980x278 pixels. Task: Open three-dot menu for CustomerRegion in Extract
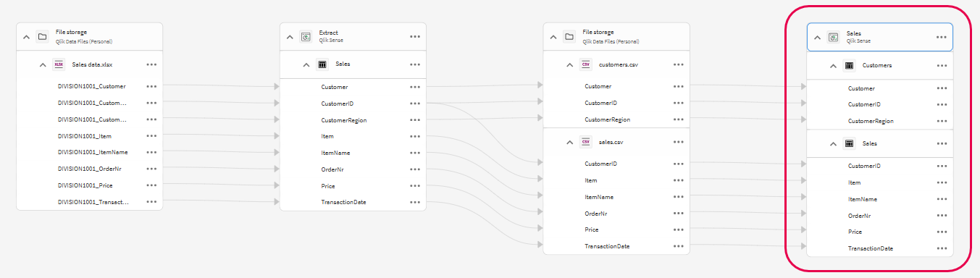click(x=415, y=120)
